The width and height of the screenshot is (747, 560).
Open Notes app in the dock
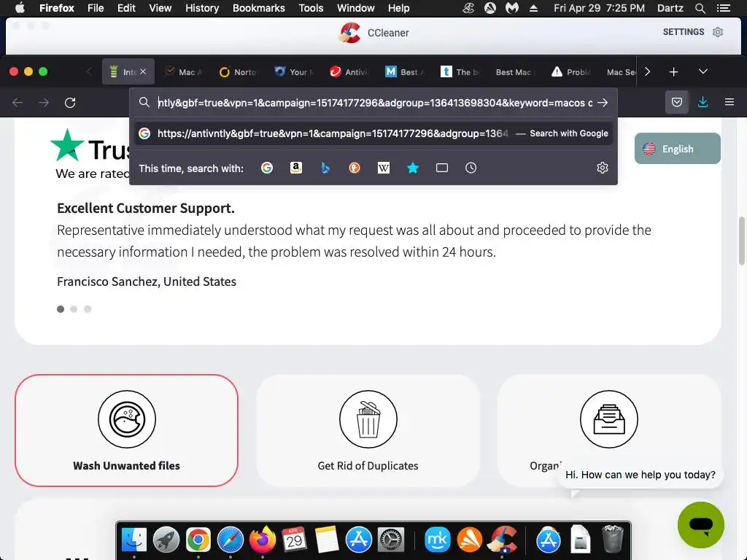pos(326,540)
